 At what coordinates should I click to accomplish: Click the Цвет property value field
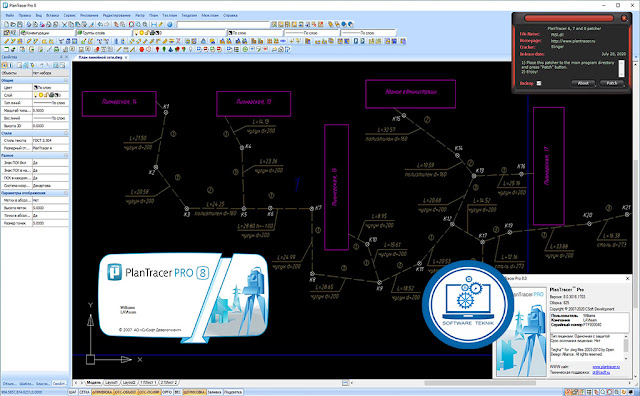(50, 87)
